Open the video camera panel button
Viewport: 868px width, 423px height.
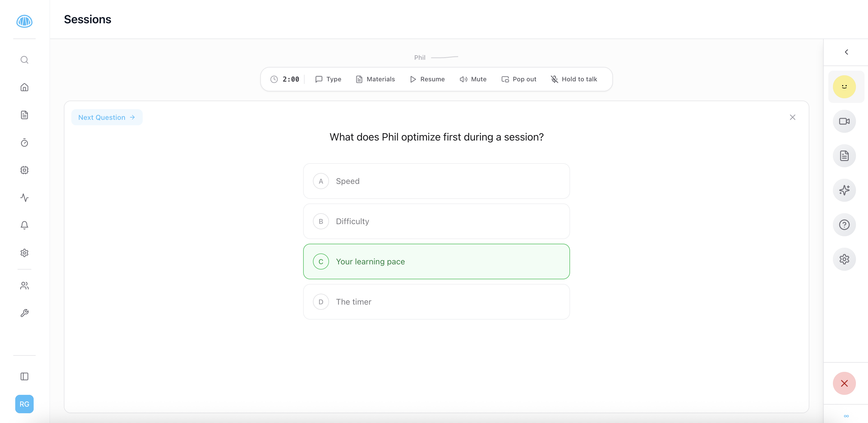click(x=844, y=121)
